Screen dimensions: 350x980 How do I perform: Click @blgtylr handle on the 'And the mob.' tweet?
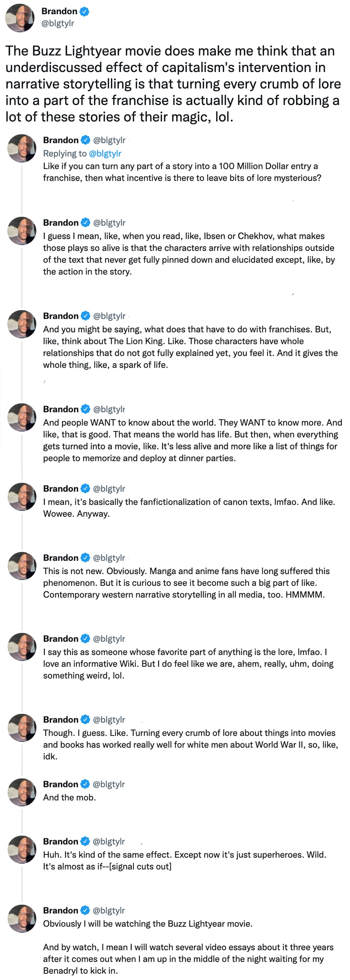coord(109,784)
